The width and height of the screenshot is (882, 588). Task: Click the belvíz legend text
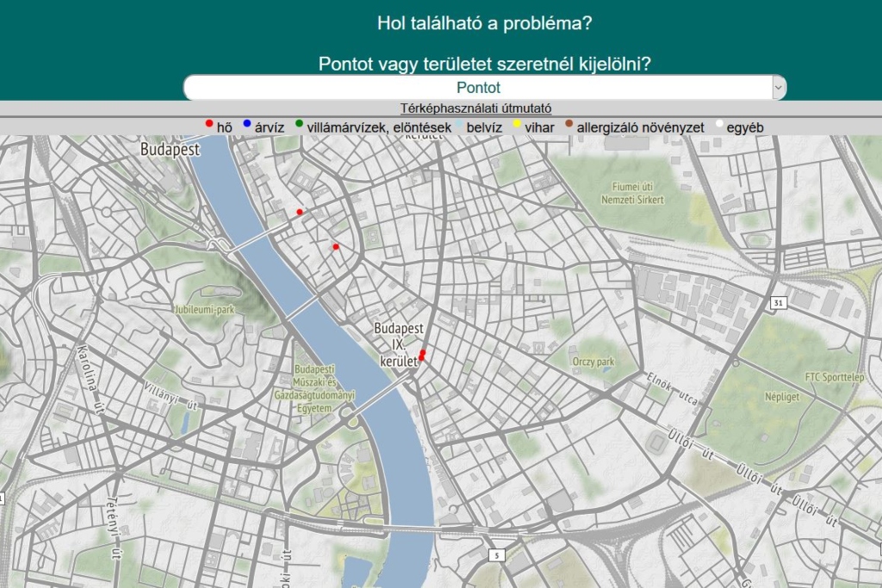(x=484, y=127)
